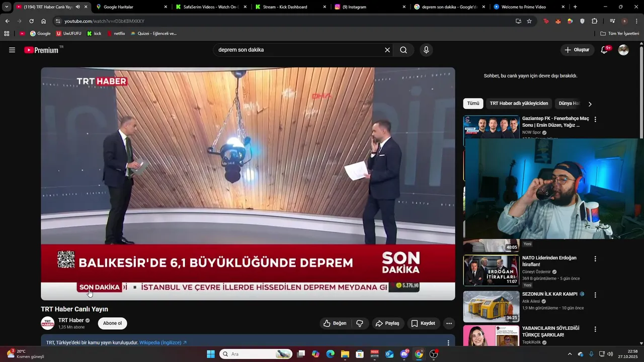Open more actions menu next to Kaydet
The height and width of the screenshot is (362, 644).
pos(449,323)
